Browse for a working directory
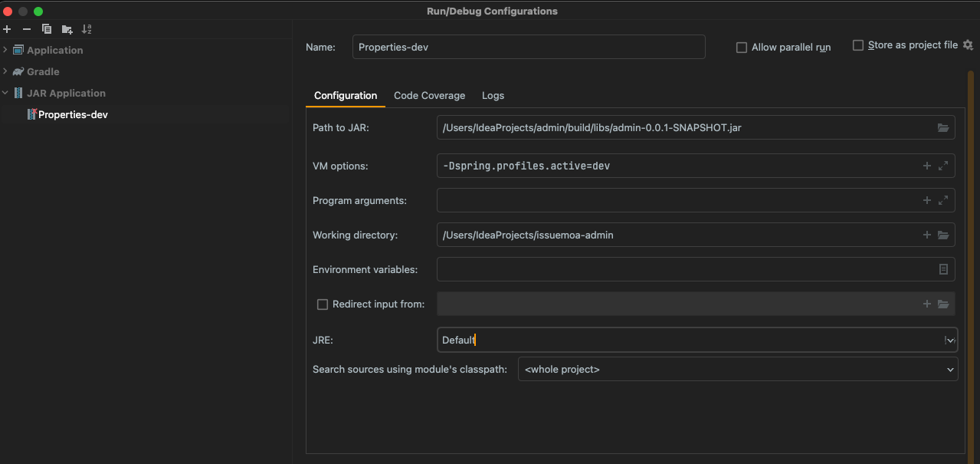Screen dimensions: 980x464 click(x=943, y=235)
